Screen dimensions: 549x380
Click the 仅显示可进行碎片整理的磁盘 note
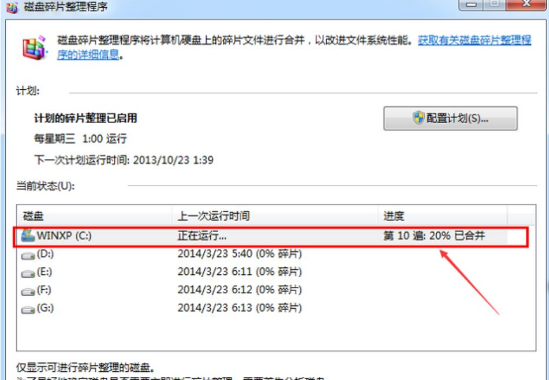(x=85, y=368)
